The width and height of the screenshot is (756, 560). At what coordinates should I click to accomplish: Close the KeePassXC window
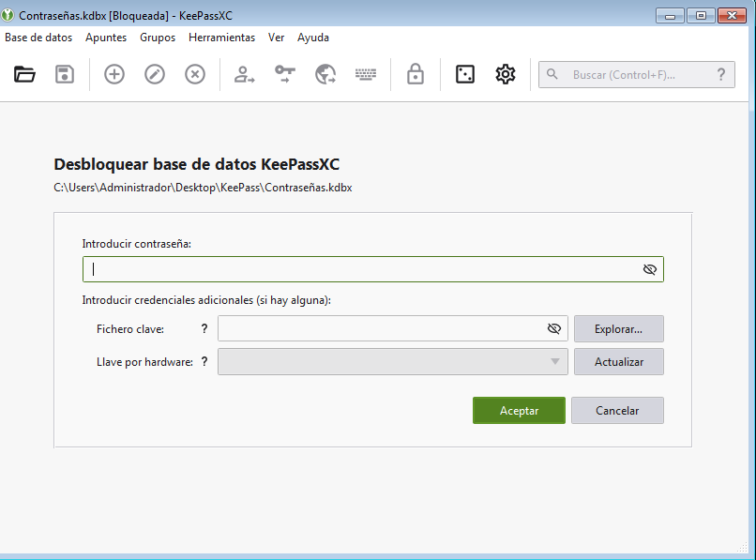click(x=732, y=16)
